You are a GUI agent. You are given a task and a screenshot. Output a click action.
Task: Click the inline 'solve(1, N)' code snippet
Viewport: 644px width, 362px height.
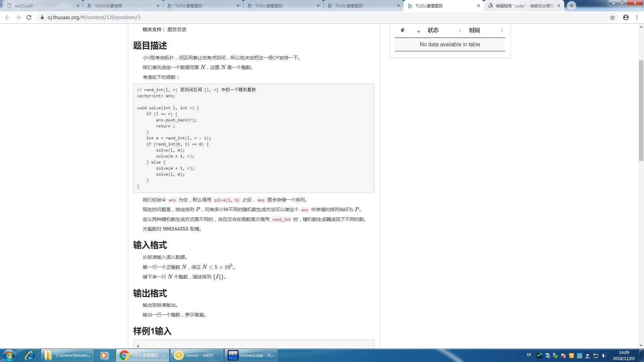coord(226,200)
